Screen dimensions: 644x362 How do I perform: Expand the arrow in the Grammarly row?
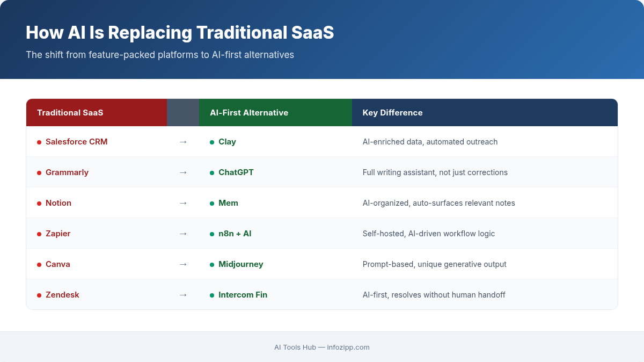point(183,172)
